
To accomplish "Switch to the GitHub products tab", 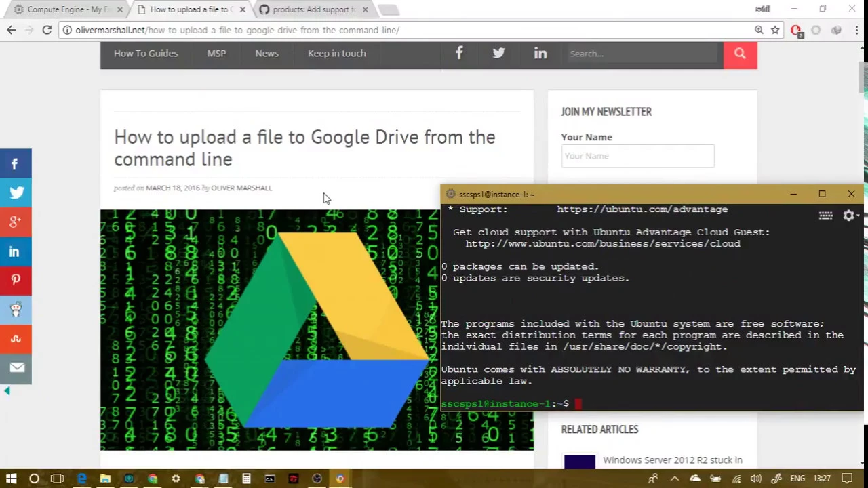I will coord(313,9).
